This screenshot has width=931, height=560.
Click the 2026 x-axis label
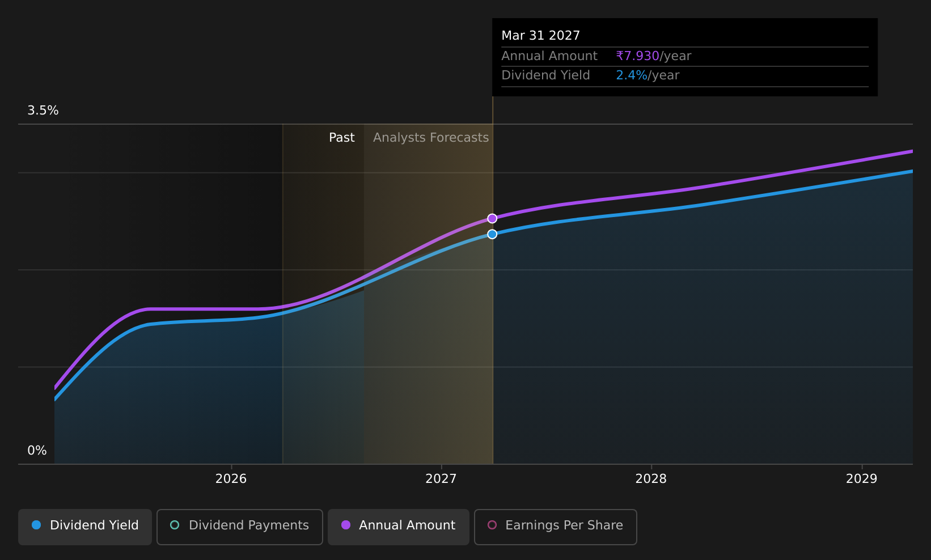click(231, 479)
